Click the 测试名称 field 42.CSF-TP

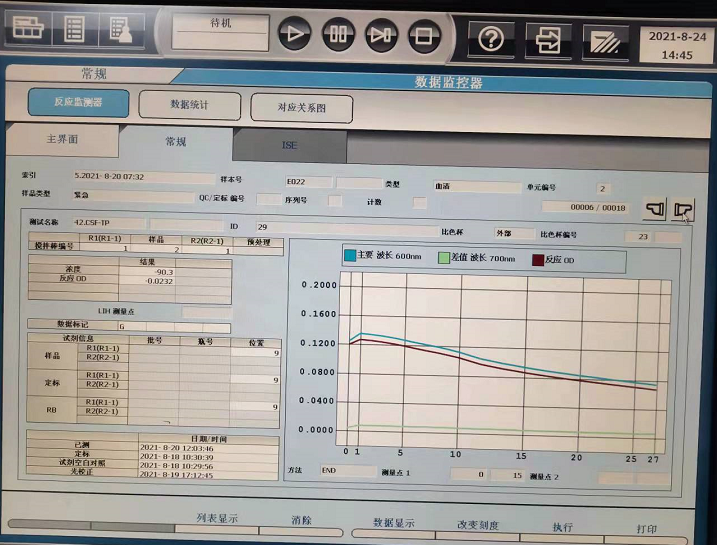pos(109,223)
